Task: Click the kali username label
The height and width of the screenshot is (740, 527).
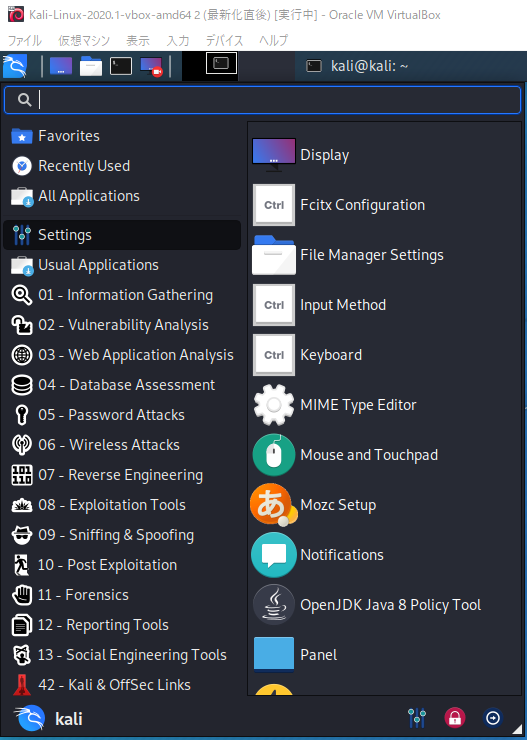Action: [69, 719]
